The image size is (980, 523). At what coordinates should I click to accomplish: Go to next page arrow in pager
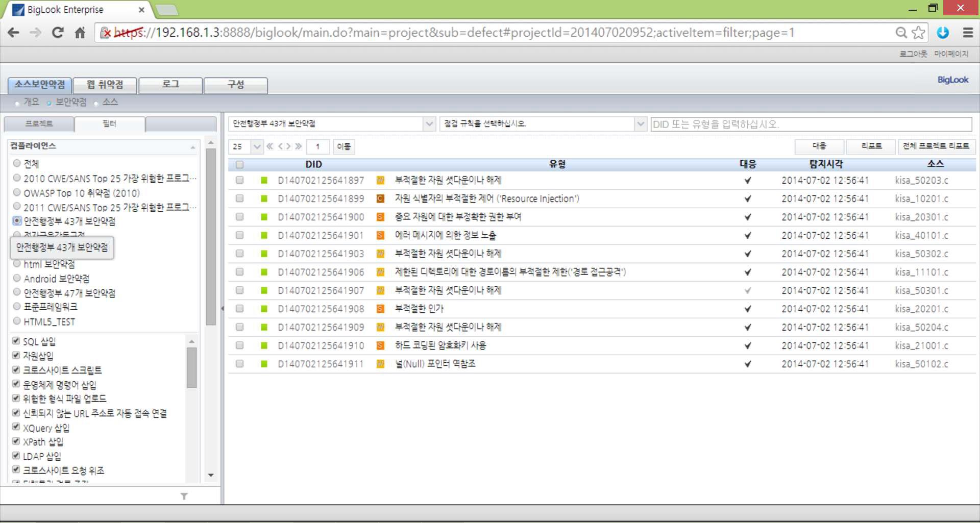point(288,146)
